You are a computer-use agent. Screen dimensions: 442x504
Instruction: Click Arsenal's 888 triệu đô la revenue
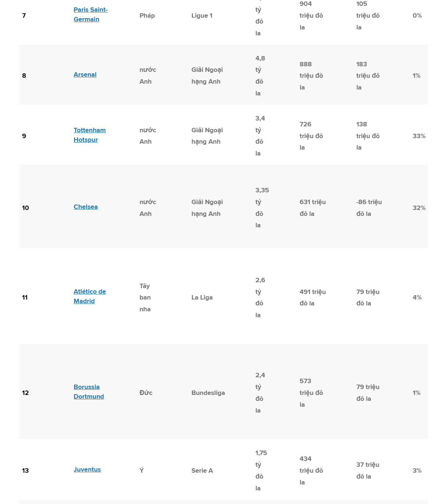click(311, 76)
